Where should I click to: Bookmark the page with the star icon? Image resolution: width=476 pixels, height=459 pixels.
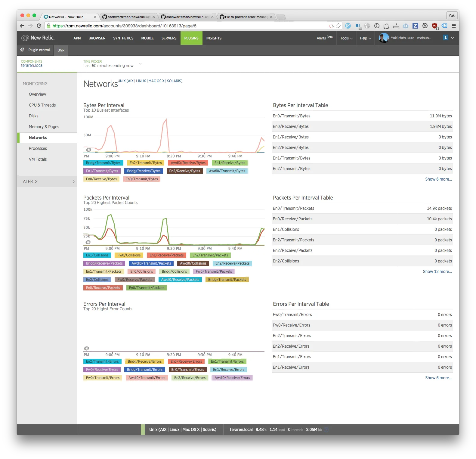tap(338, 26)
